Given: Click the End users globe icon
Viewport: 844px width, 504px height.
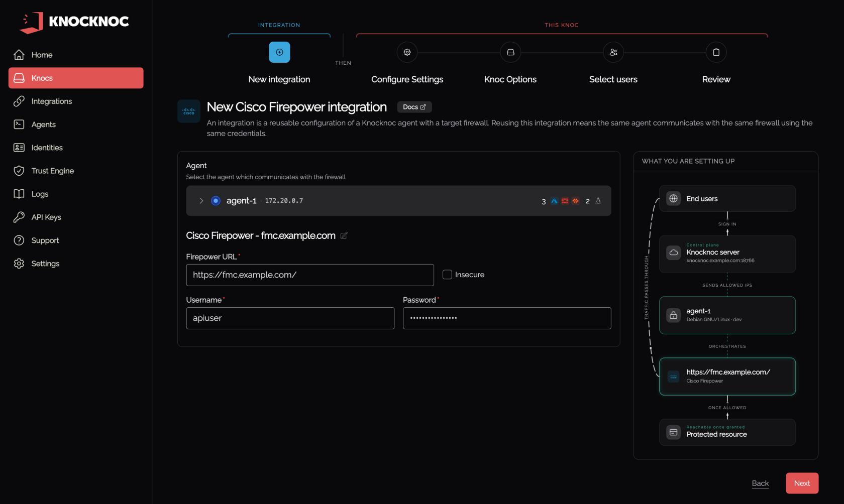Looking at the screenshot, I should point(674,198).
